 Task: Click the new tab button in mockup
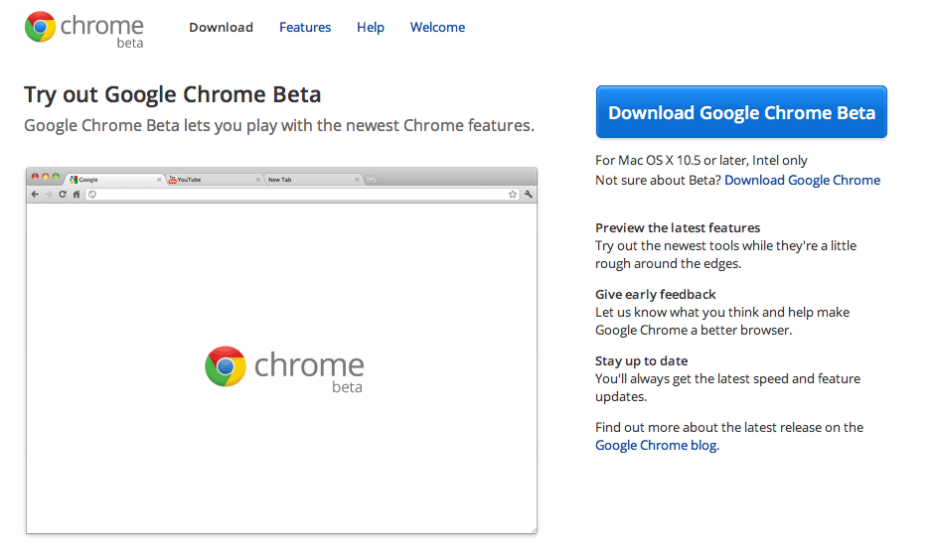tap(372, 179)
